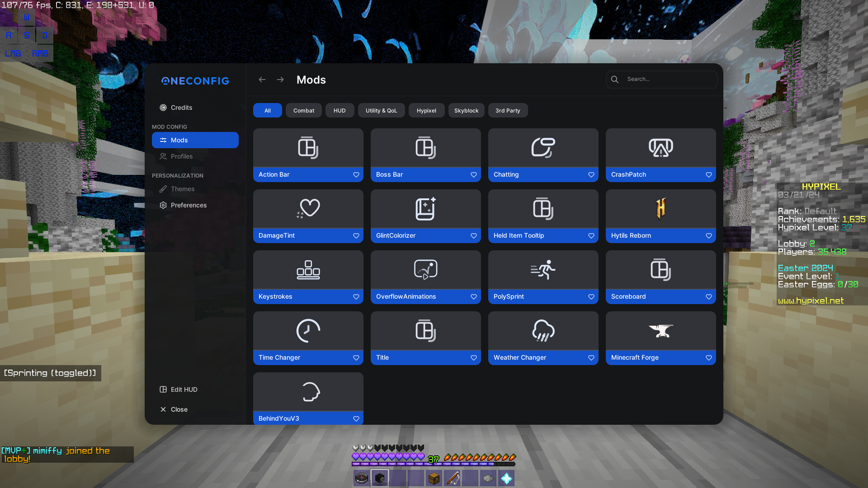
Task: Favorite the Hytils Reborn mod
Action: pyautogui.click(x=709, y=236)
